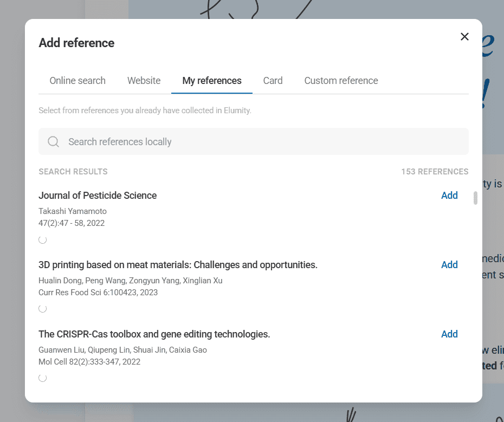The height and width of the screenshot is (422, 504).
Task: Open the Custom reference tab
Action: tap(341, 81)
